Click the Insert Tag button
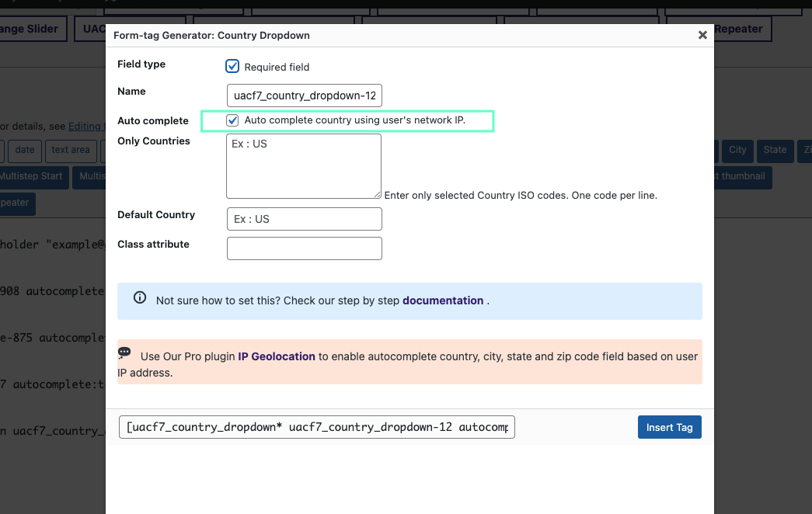Screen dimensions: 812x514 pos(669,426)
